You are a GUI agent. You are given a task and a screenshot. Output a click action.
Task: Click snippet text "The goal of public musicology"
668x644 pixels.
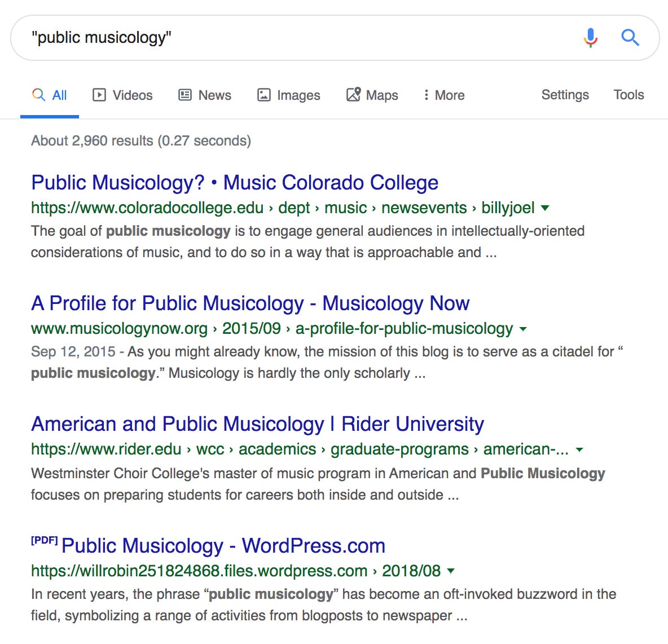(131, 231)
